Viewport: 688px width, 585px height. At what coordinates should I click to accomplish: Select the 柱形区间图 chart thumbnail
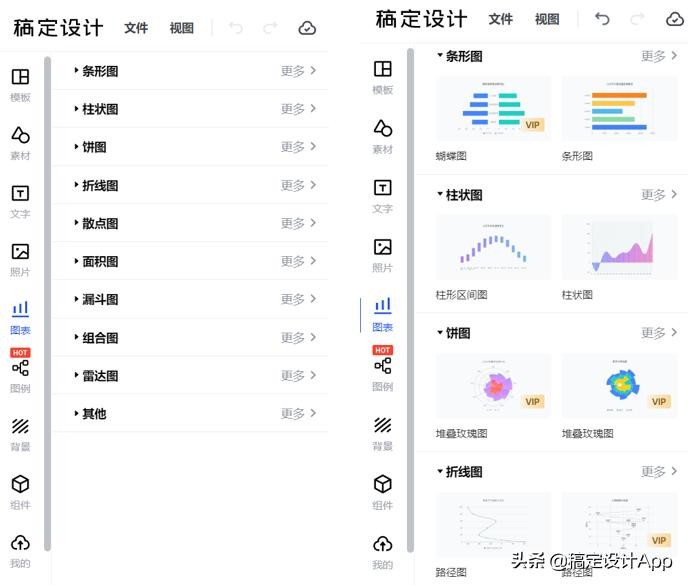click(x=493, y=247)
